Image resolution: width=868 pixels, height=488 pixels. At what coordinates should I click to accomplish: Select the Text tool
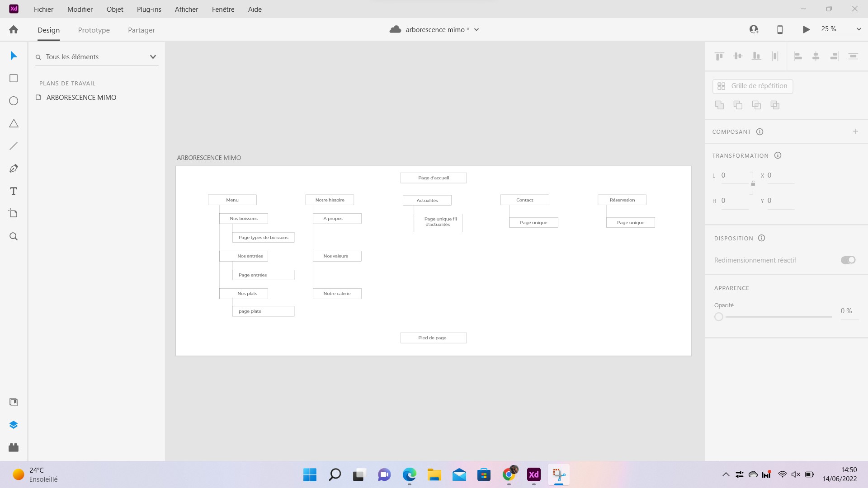coord(14,191)
